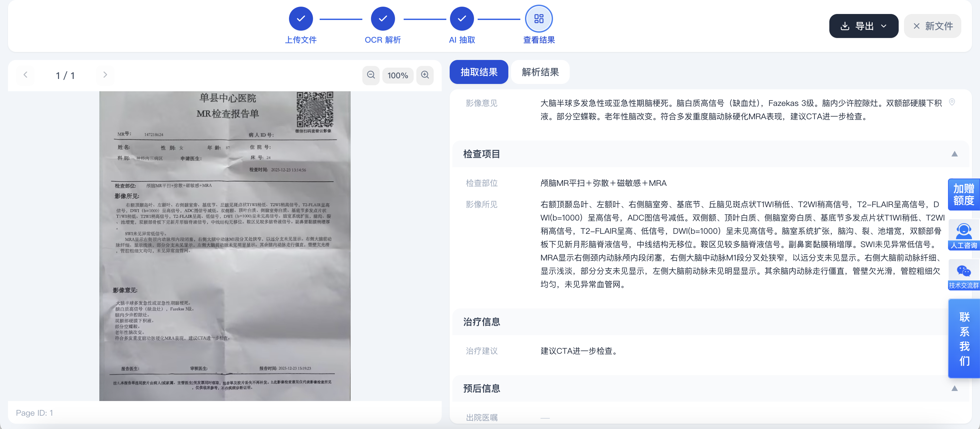Image resolution: width=980 pixels, height=429 pixels.
Task: Click the 治疗信息 section header
Action: click(711, 322)
